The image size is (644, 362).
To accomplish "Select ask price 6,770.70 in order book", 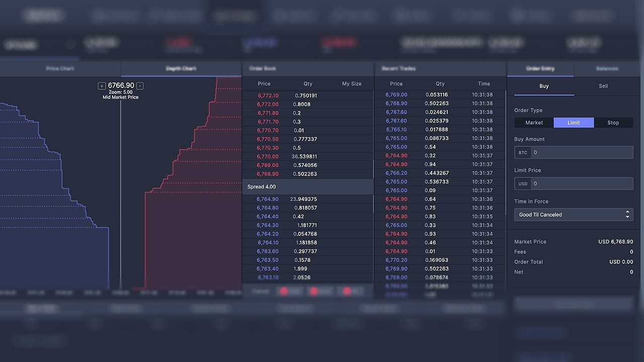I will coord(268,131).
